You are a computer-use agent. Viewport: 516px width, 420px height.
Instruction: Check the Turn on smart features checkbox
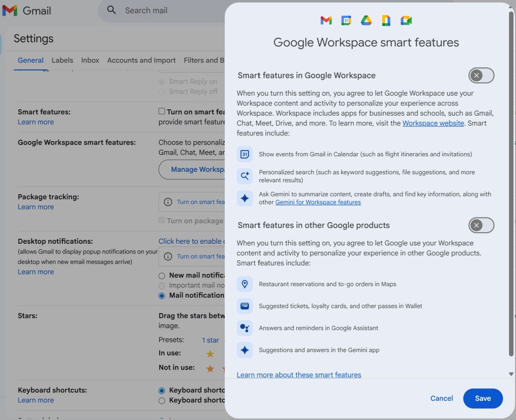click(x=162, y=111)
